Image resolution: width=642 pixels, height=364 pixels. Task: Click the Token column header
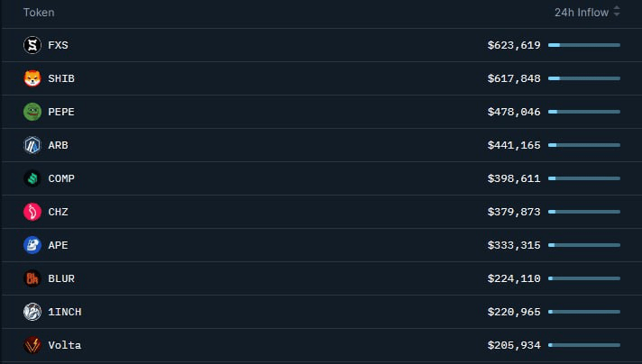pyautogui.click(x=39, y=13)
